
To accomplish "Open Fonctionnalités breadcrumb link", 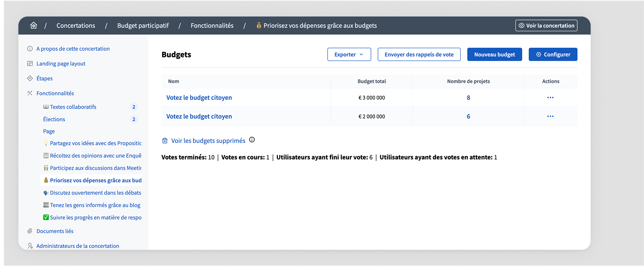I will pos(212,25).
